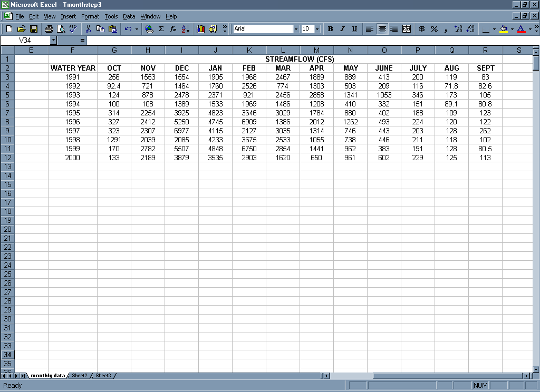Toggle Underline formatting
Viewport: 540px width, 392px height.
coord(354,29)
